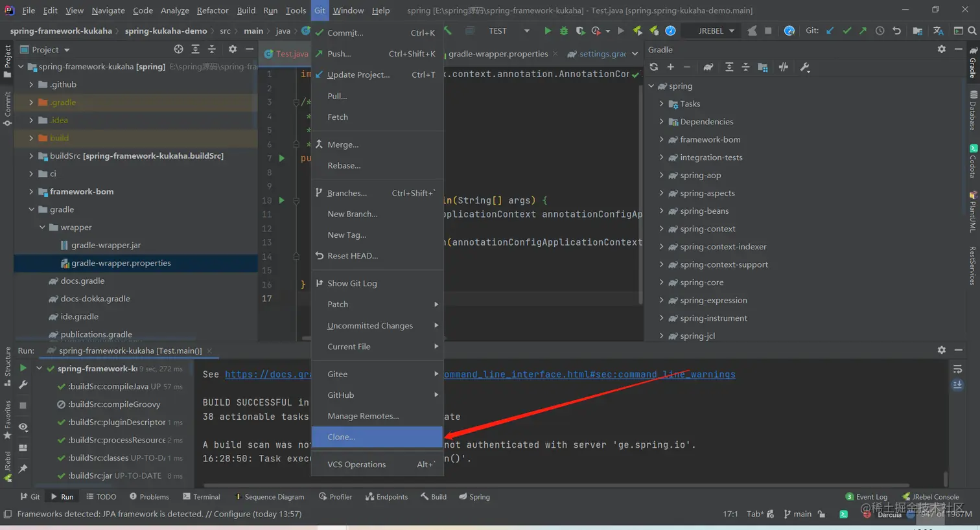The width and height of the screenshot is (980, 530).
Task: Toggle soft-wrap in Run console
Action: click(x=957, y=369)
